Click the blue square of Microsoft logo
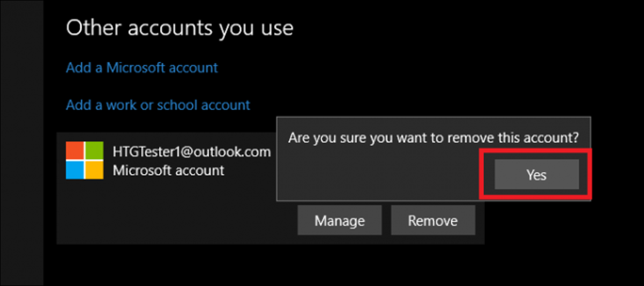 75,170
